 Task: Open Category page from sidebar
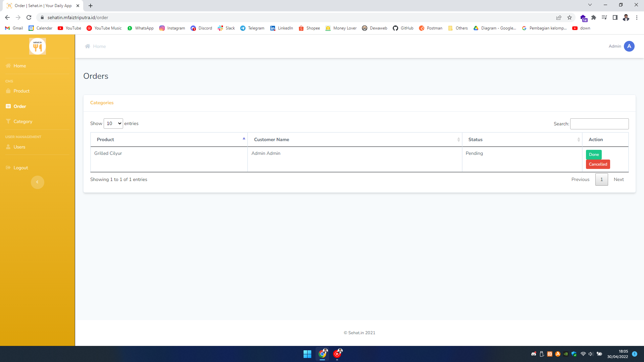(23, 121)
